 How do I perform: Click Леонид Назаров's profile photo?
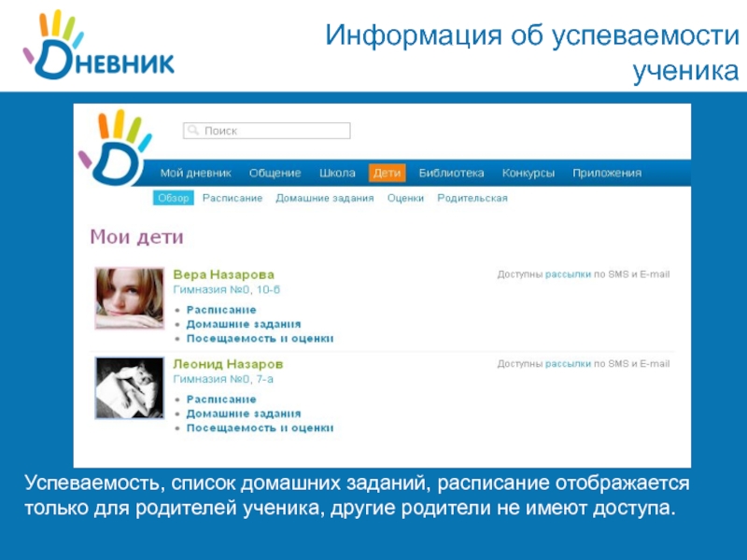pyautogui.click(x=129, y=386)
